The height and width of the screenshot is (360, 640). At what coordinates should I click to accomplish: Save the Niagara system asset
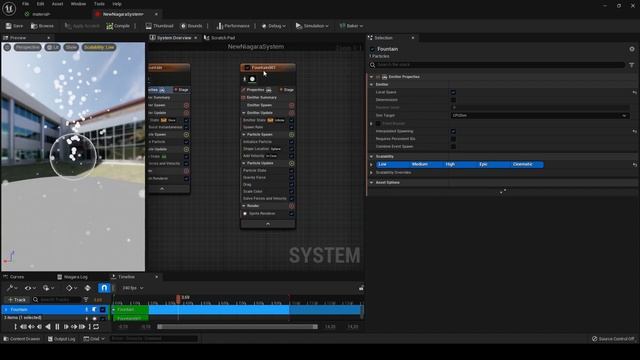14,26
